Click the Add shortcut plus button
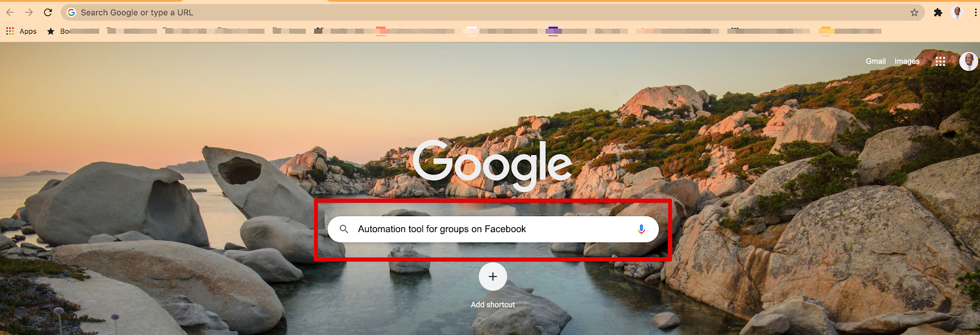The height and width of the screenshot is (335, 980). point(493,277)
